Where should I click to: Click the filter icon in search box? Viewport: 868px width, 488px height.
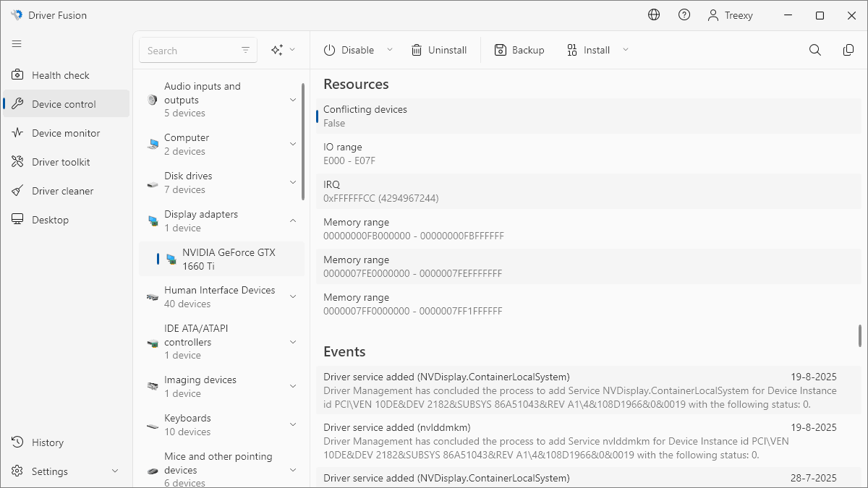(246, 50)
